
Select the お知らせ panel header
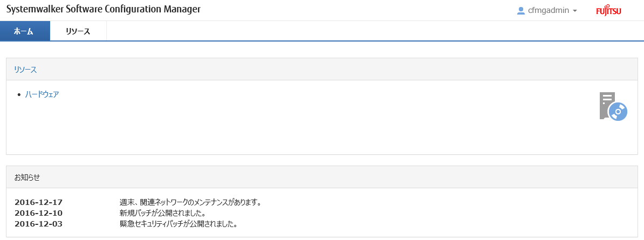pos(321,177)
